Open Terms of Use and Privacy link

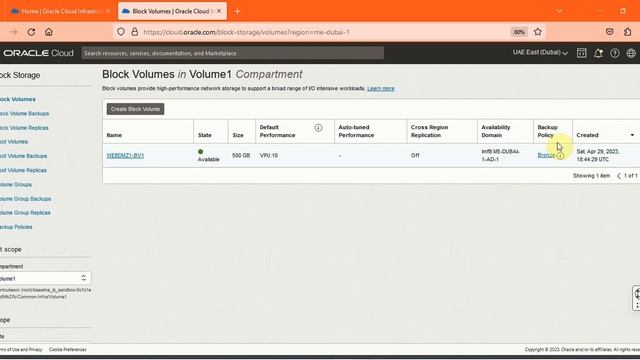pos(21,349)
